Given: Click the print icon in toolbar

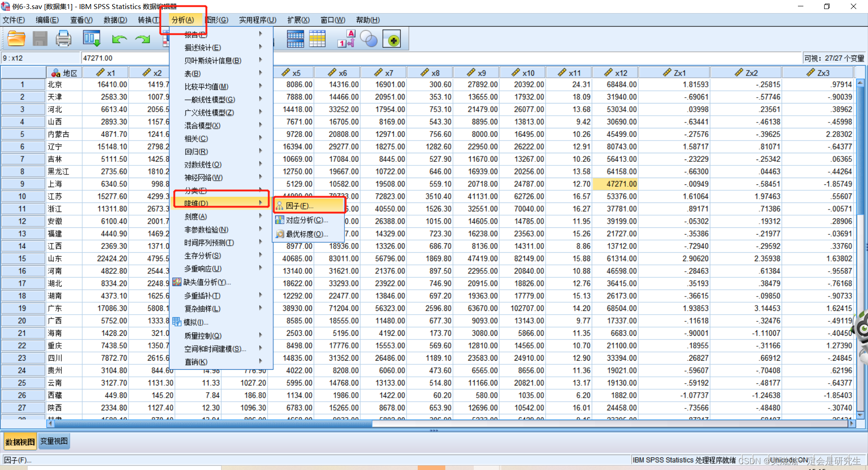Looking at the screenshot, I should [63, 39].
